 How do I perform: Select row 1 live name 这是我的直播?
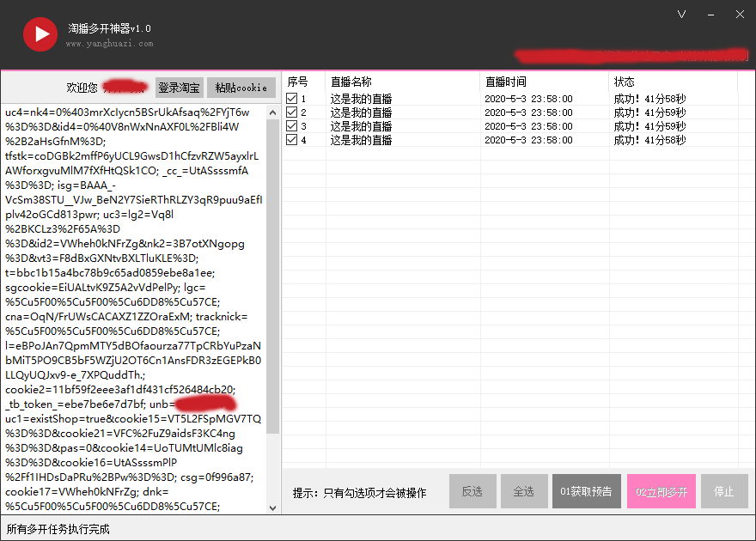(x=361, y=99)
